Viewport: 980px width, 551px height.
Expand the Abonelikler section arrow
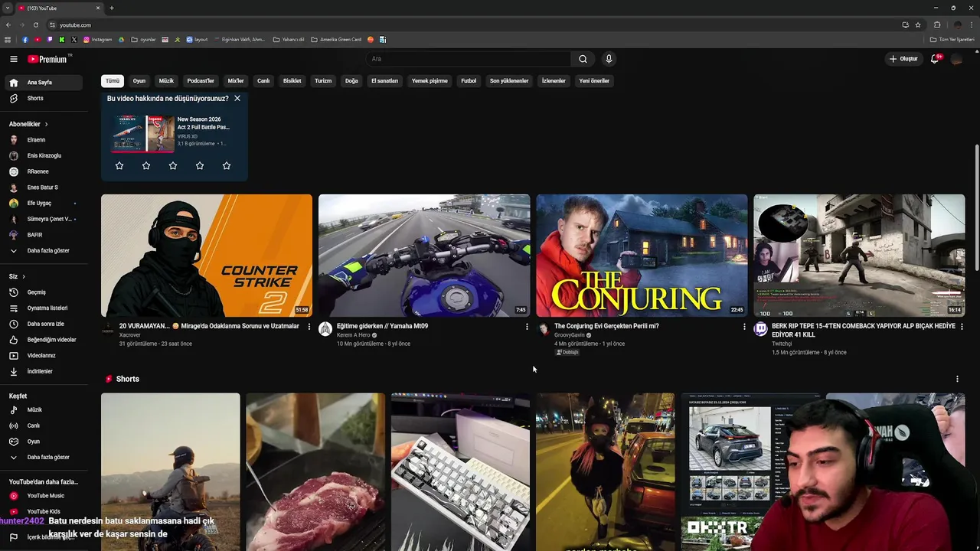[46, 124]
